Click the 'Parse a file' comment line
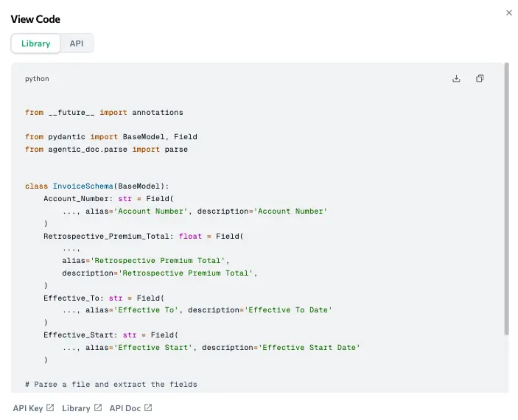Screen dimensions: 518x420 pyautogui.click(x=111, y=385)
